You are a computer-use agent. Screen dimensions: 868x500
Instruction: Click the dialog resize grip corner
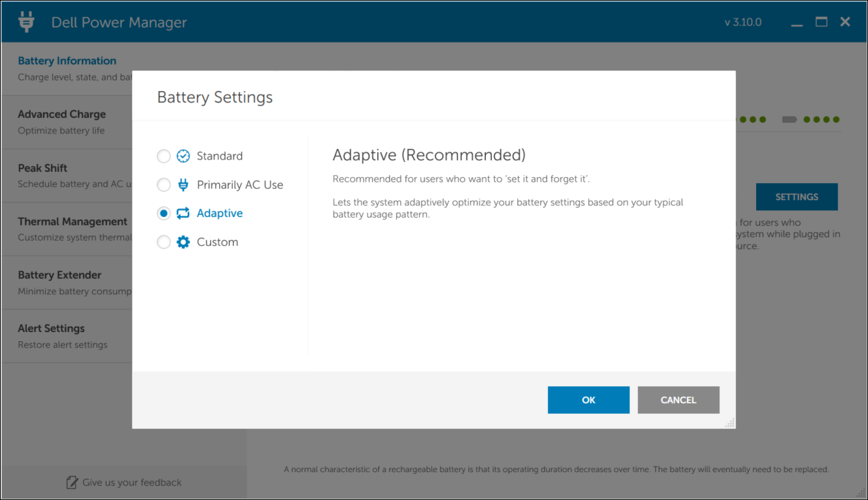click(x=729, y=423)
